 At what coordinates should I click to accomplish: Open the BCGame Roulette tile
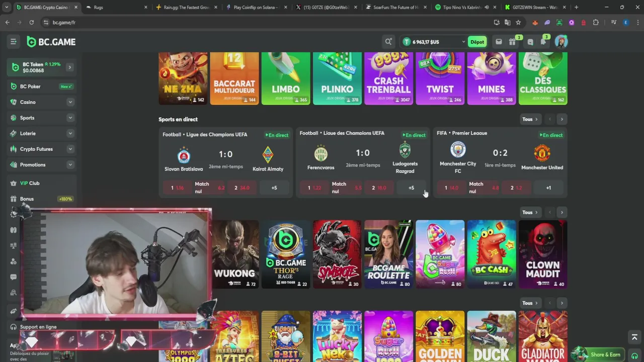(x=388, y=254)
